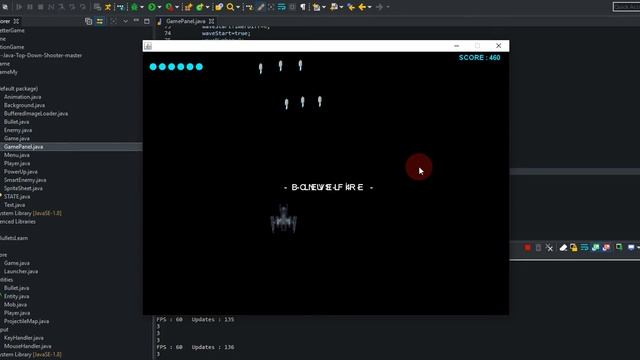Toggle console Scroll Lock

tap(574, 247)
